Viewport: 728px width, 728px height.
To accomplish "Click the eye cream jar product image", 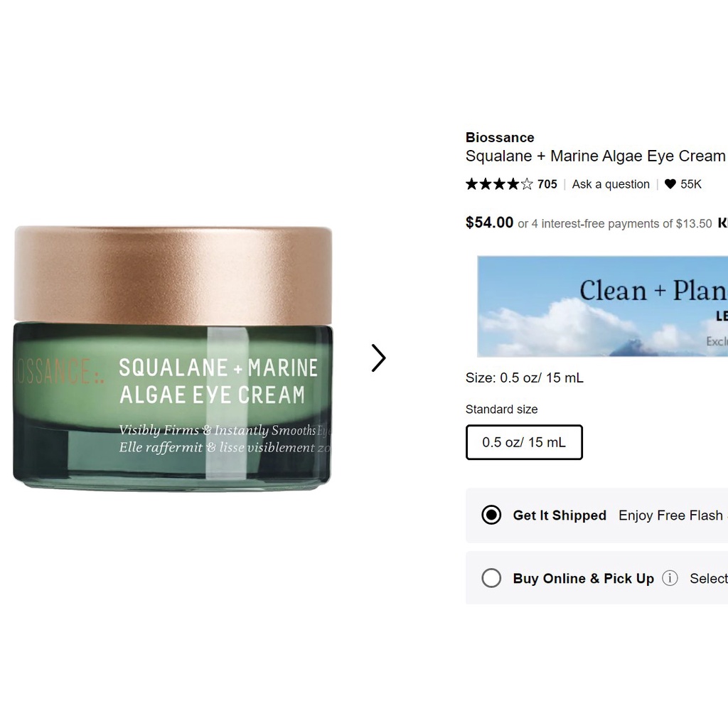I will click(173, 358).
